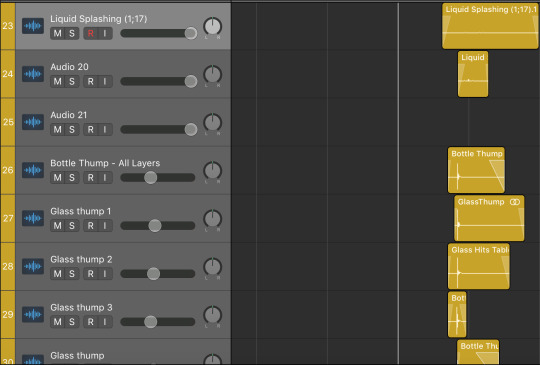Toggle input monitoring on Bottle Thump track
This screenshot has height=365, width=540.
105,178
